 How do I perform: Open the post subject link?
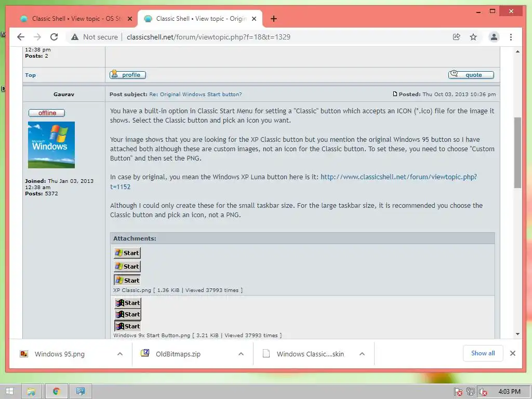click(195, 95)
